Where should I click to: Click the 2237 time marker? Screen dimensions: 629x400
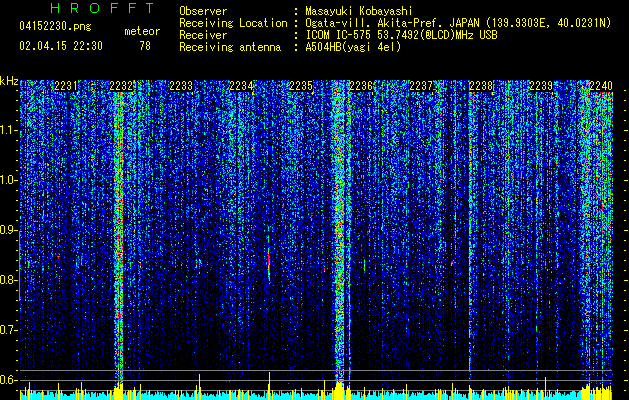(421, 86)
